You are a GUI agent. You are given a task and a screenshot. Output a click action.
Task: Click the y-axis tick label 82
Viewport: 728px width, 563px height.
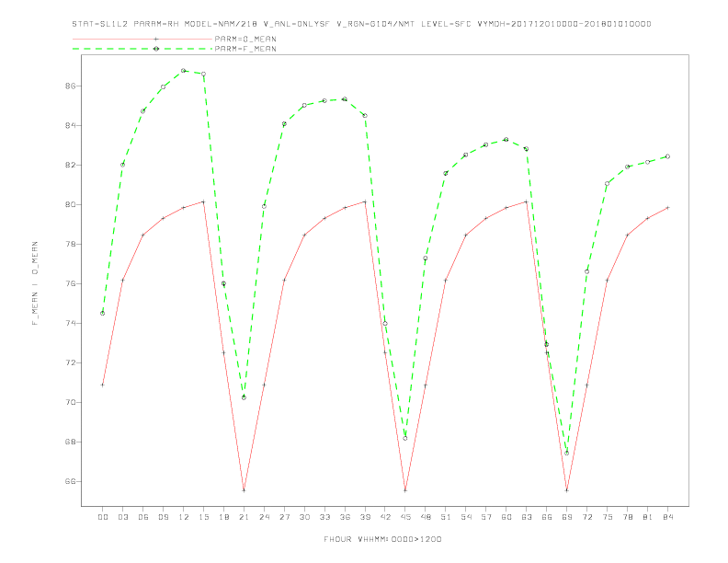point(71,166)
